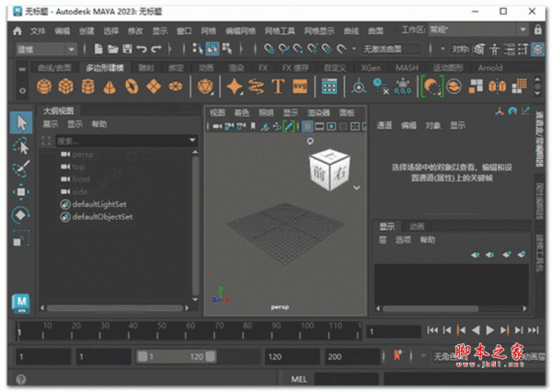Toggle the auto keyframe button
Image resolution: width=552 pixels, height=392 pixels.
[398, 355]
